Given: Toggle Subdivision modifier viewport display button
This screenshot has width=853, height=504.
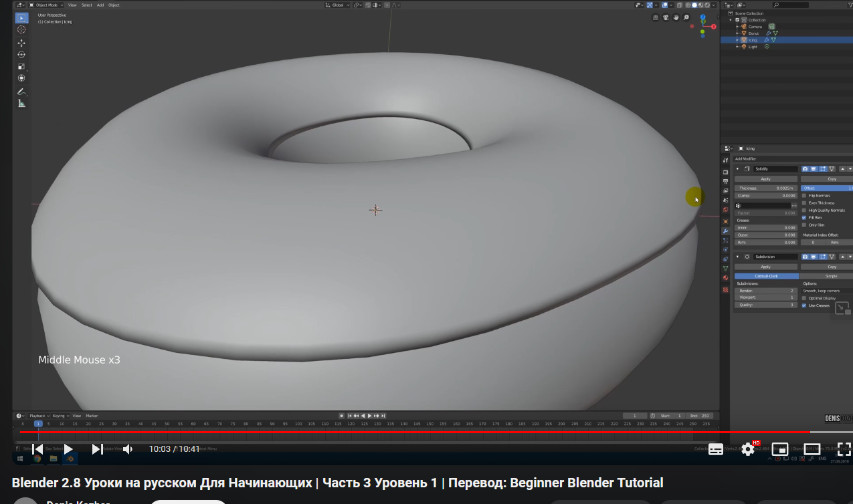Looking at the screenshot, I should (814, 257).
